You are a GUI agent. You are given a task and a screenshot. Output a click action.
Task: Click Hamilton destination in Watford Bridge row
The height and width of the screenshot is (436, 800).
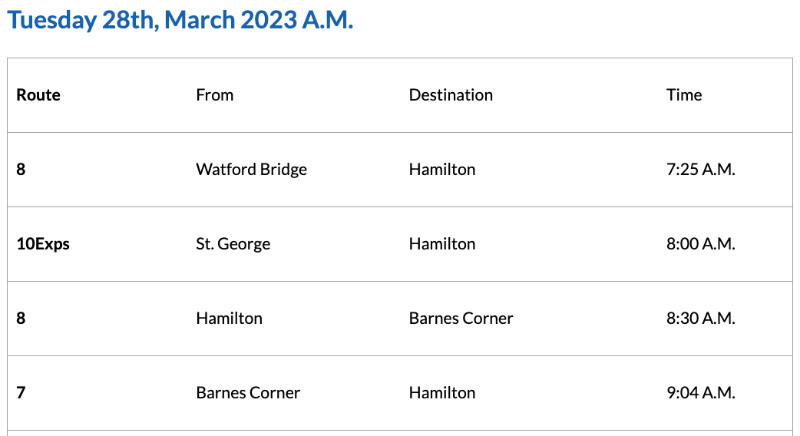pyautogui.click(x=442, y=169)
